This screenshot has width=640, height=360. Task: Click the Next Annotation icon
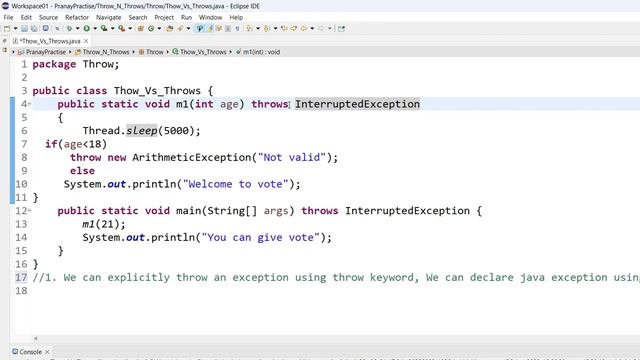point(248,29)
